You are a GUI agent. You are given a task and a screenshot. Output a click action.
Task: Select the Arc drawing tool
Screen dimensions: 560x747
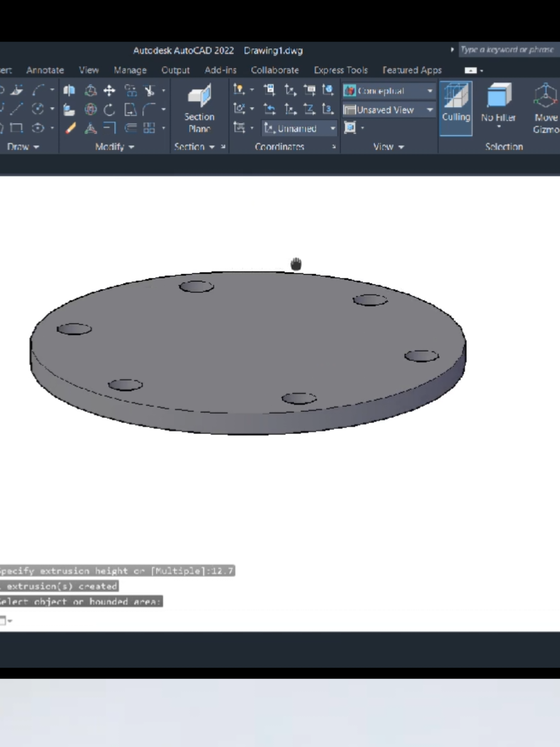click(x=38, y=89)
